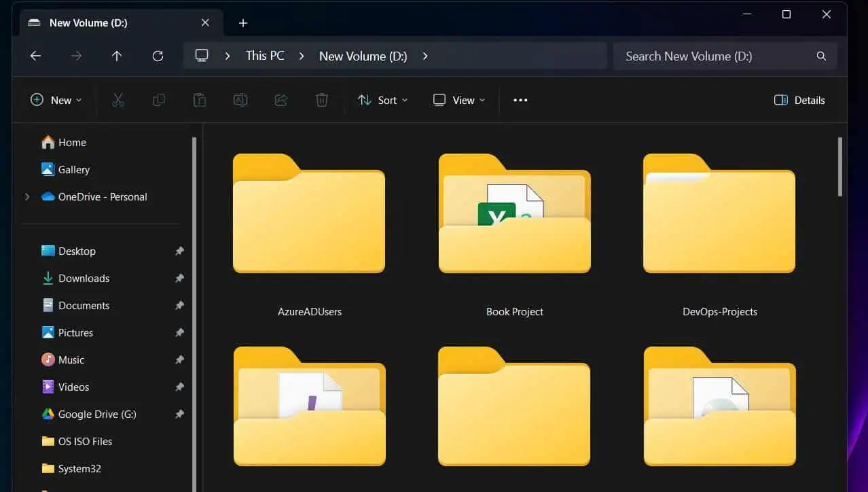This screenshot has height=492, width=868.
Task: Unpin Documents using its pin icon
Action: (179, 305)
